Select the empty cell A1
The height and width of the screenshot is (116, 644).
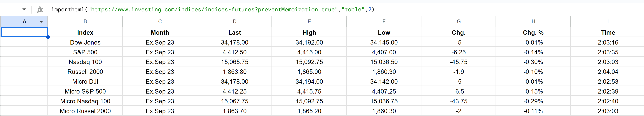pos(24,32)
